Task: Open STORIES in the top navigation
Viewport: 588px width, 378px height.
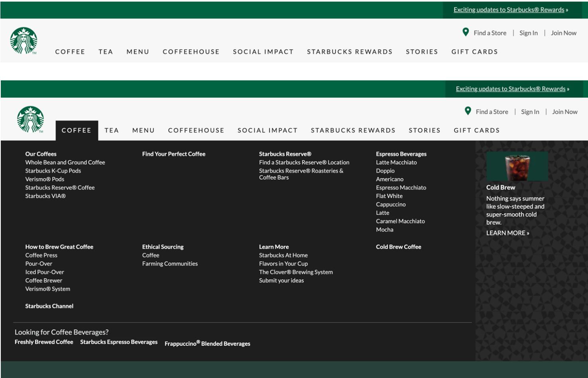Action: tap(422, 52)
